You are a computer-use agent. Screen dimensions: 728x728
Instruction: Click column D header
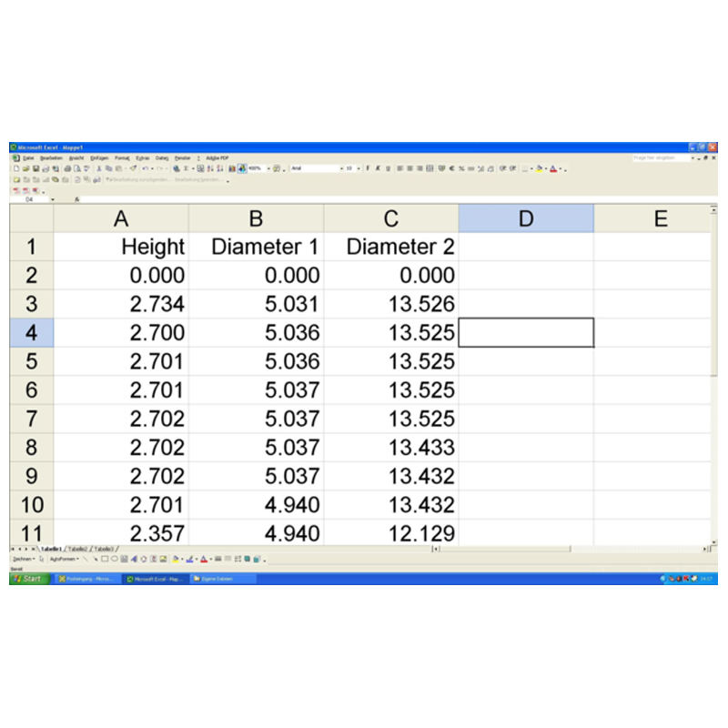tap(526, 218)
